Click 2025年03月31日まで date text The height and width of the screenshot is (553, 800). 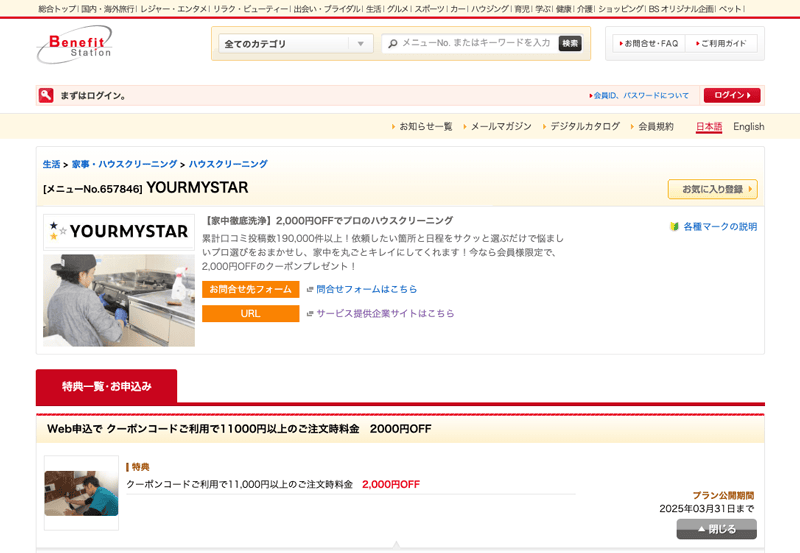point(707,509)
